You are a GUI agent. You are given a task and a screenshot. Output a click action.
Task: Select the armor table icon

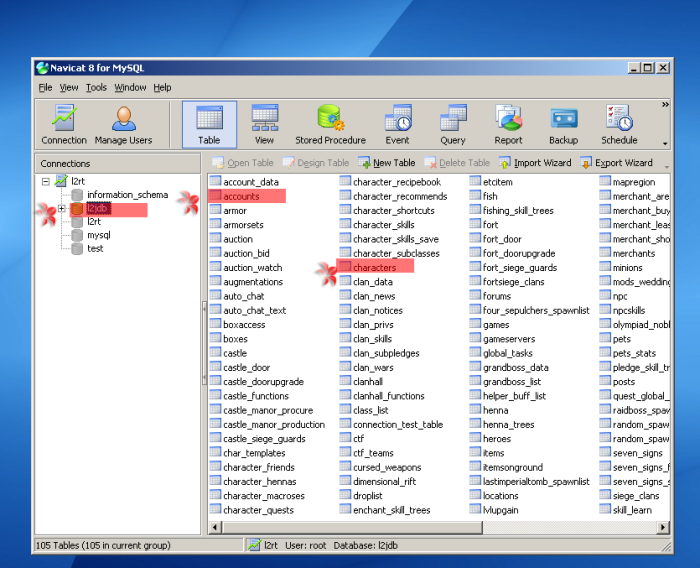point(216,210)
